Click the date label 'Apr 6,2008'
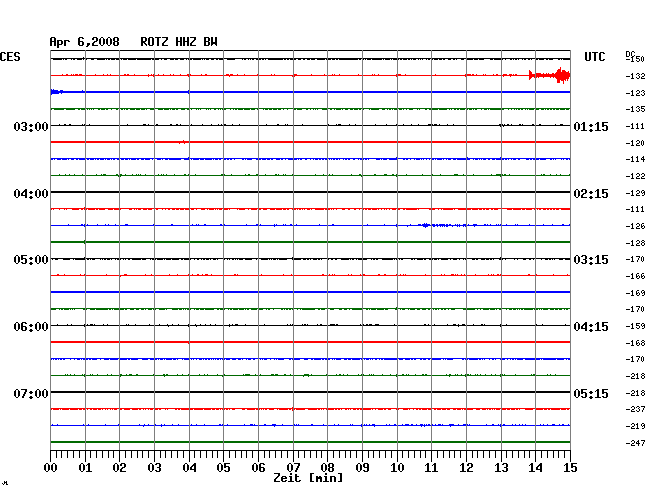This screenshot has height=494, width=650. (x=85, y=42)
